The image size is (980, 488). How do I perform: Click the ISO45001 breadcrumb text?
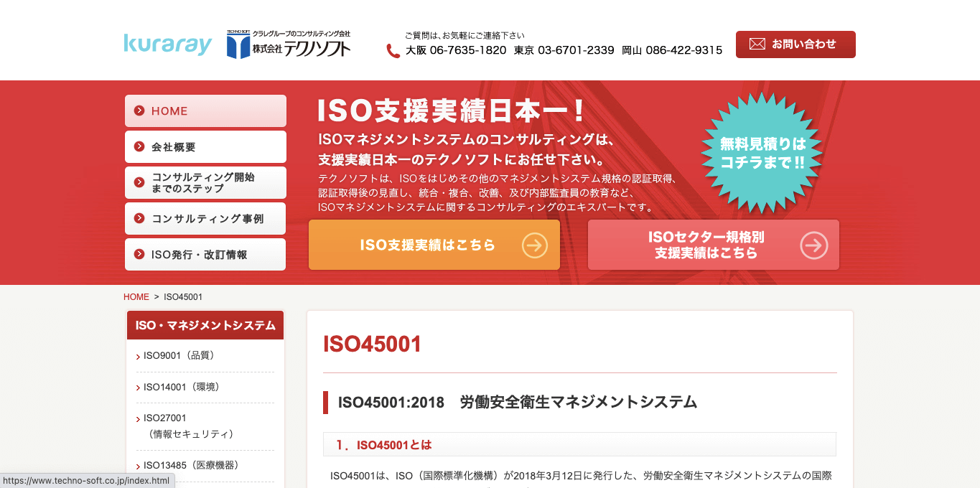pyautogui.click(x=184, y=297)
